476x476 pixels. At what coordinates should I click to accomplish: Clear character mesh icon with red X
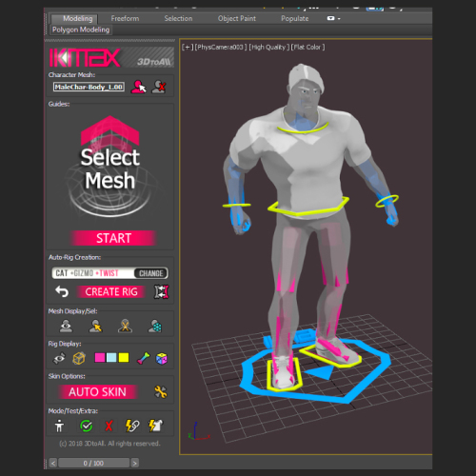pos(159,87)
